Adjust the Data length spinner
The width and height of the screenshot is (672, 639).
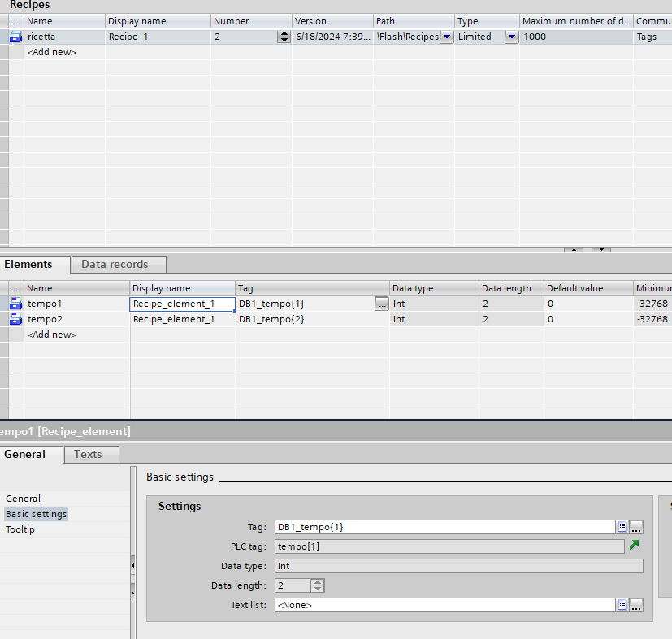click(x=317, y=585)
